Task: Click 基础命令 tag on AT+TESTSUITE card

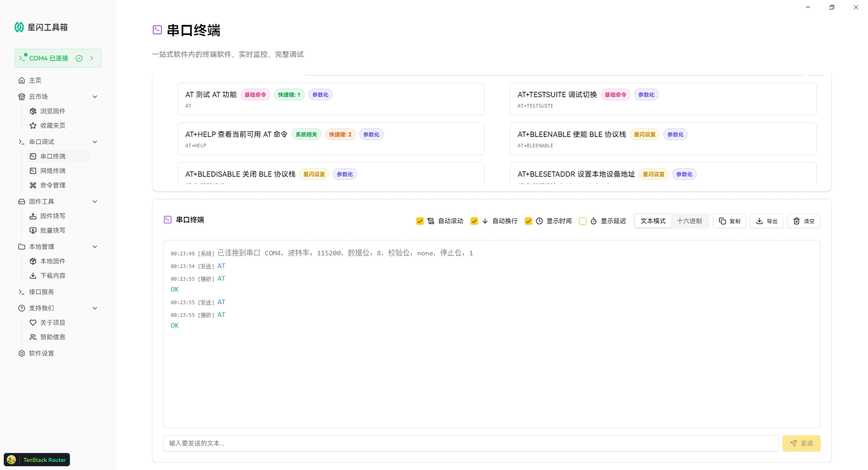Action: (616, 95)
